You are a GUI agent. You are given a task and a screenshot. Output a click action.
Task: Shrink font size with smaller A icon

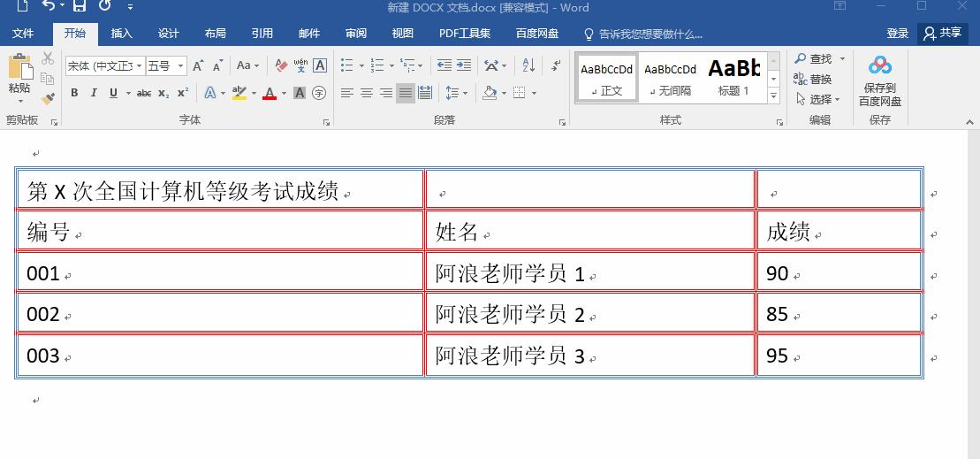click(217, 65)
